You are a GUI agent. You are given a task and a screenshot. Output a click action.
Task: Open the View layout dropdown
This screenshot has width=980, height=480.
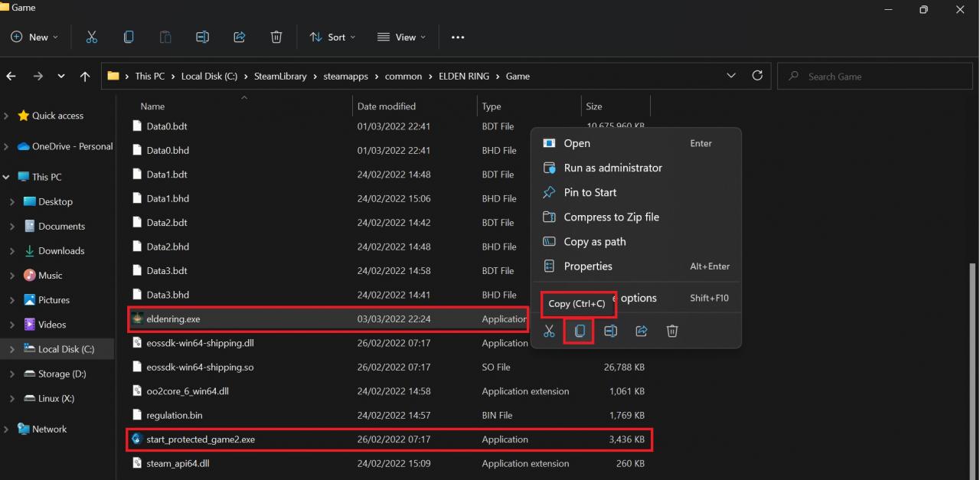[401, 37]
